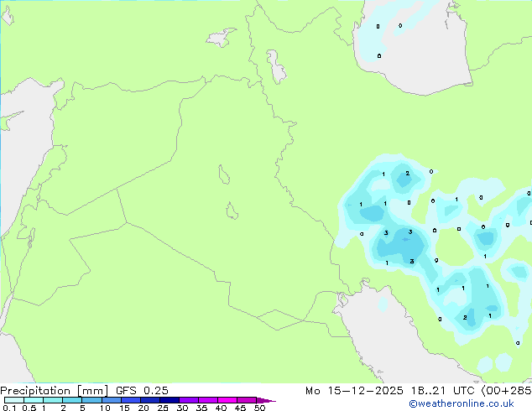The width and height of the screenshot is (532, 411).
Task: Click the over-50 arrow end of legend
Action: click(x=266, y=400)
